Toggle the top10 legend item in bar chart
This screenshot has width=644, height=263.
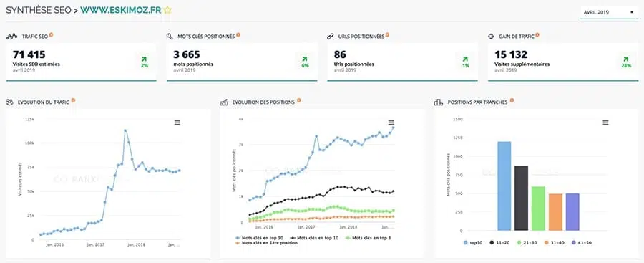point(472,243)
